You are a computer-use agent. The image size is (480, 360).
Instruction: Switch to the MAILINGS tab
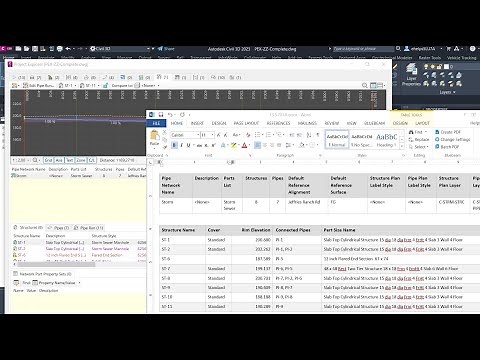[x=307, y=123]
